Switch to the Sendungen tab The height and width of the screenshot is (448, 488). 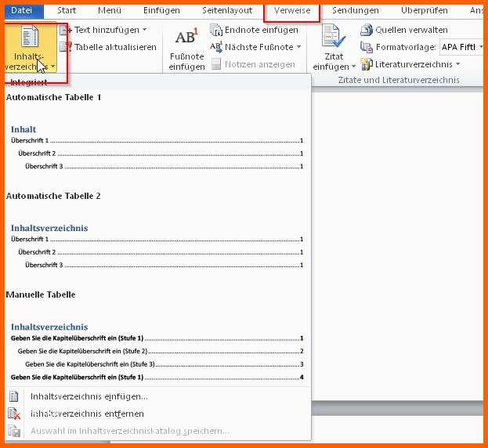(x=355, y=11)
